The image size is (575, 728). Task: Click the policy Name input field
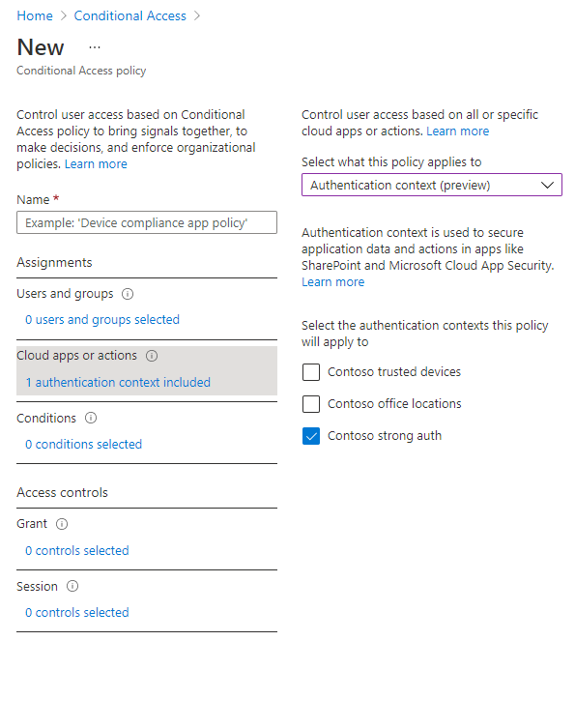147,222
